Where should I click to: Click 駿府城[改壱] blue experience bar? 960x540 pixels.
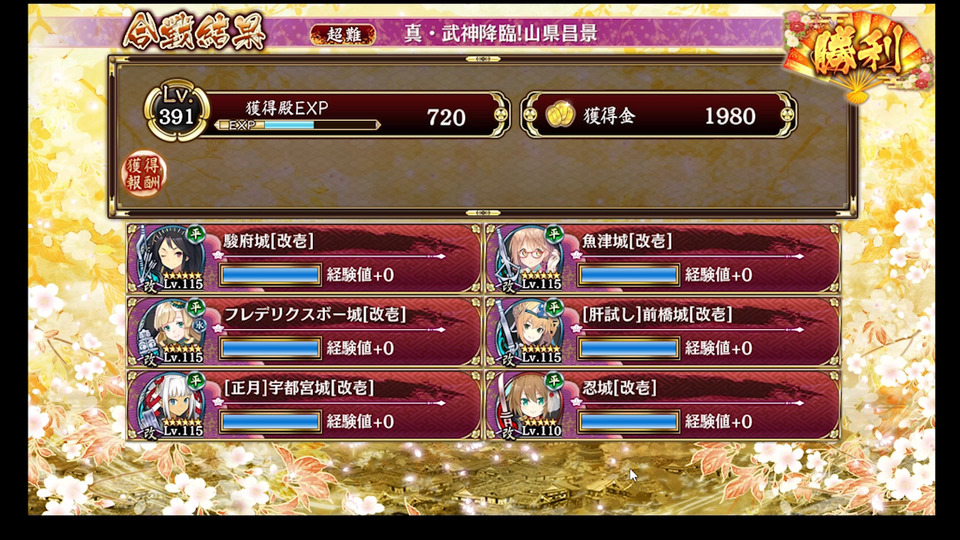(x=270, y=274)
